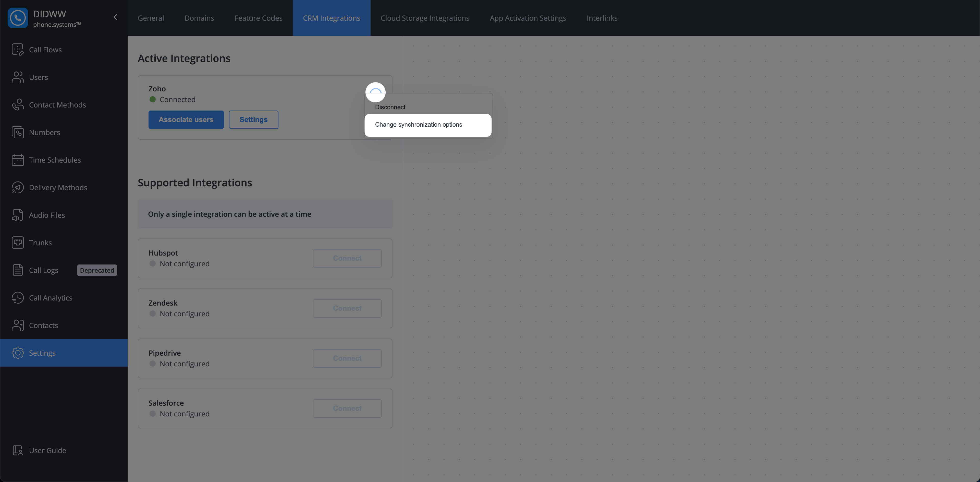
Task: Select the CRM Integrations tab
Action: 331,18
